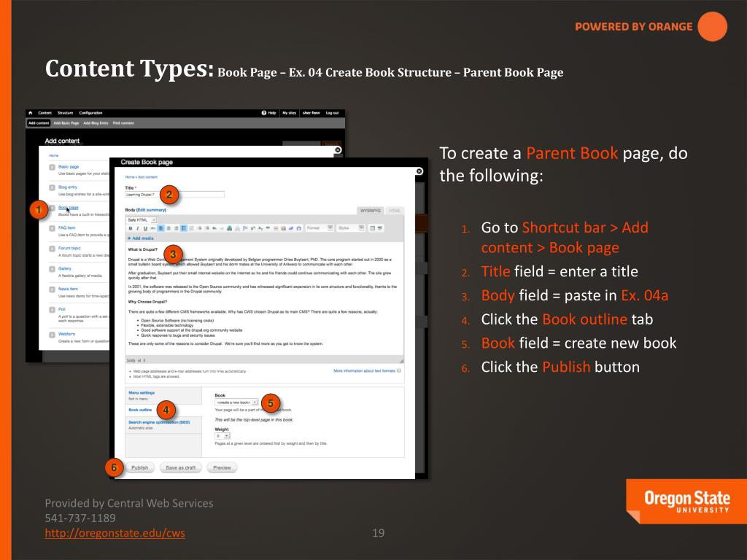
Task: Click the Publish button
Action: 139,467
